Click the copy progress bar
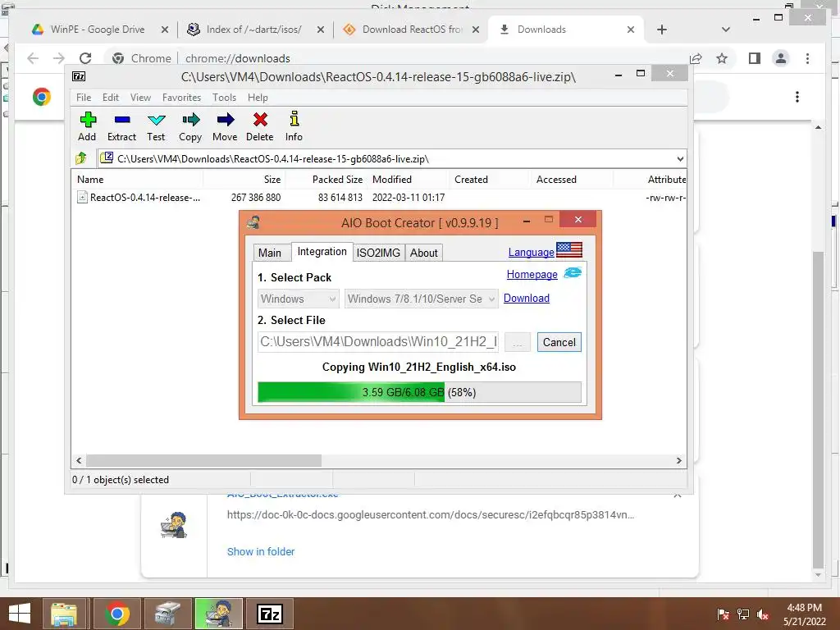Viewport: 840px width, 630px height. click(x=419, y=392)
